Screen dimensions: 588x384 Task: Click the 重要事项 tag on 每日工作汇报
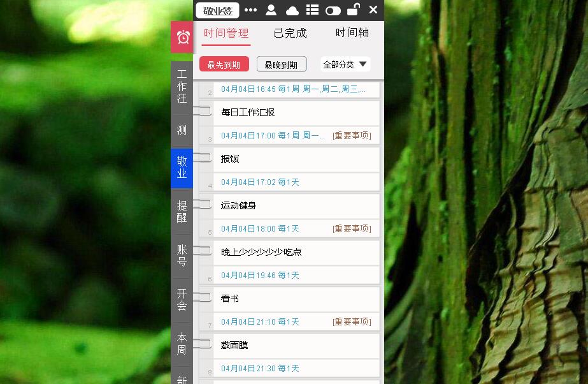[x=352, y=135]
